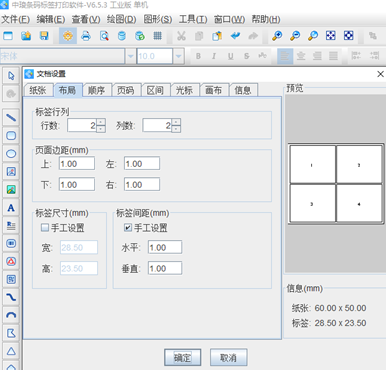Click the 确定 button

coord(182,358)
